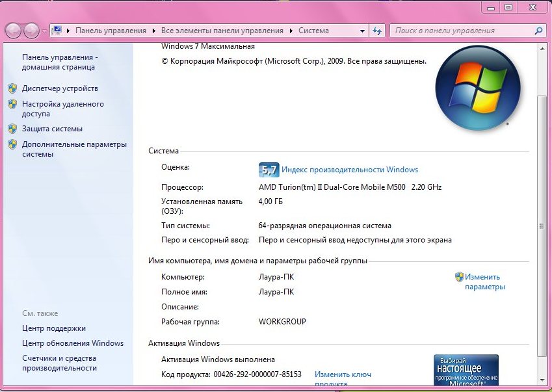
Task: Open Панель управления - домашняя страница link
Action: click(60, 62)
